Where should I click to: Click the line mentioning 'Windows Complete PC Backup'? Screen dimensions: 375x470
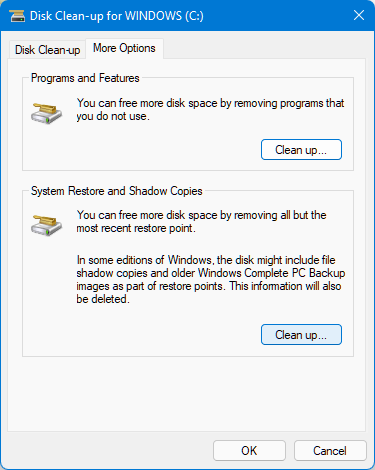pos(211,273)
